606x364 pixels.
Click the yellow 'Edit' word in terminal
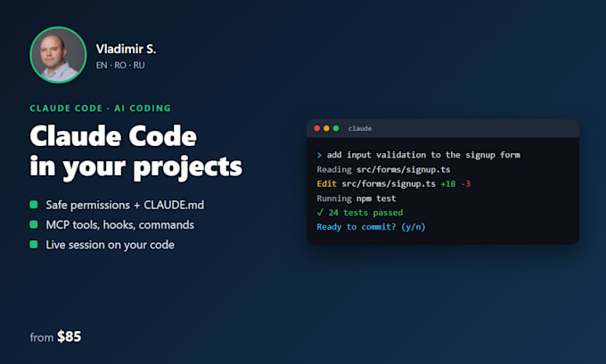pyautogui.click(x=326, y=183)
